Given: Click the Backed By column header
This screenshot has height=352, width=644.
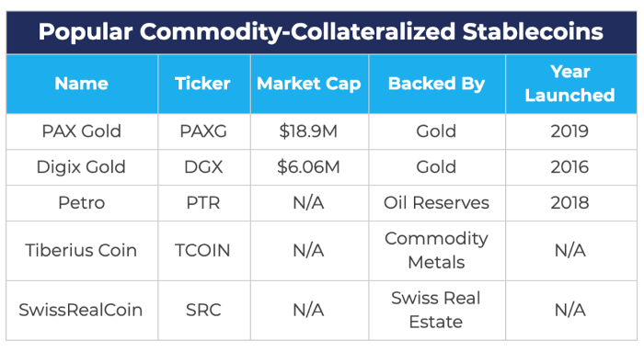Looking at the screenshot, I should point(437,84).
